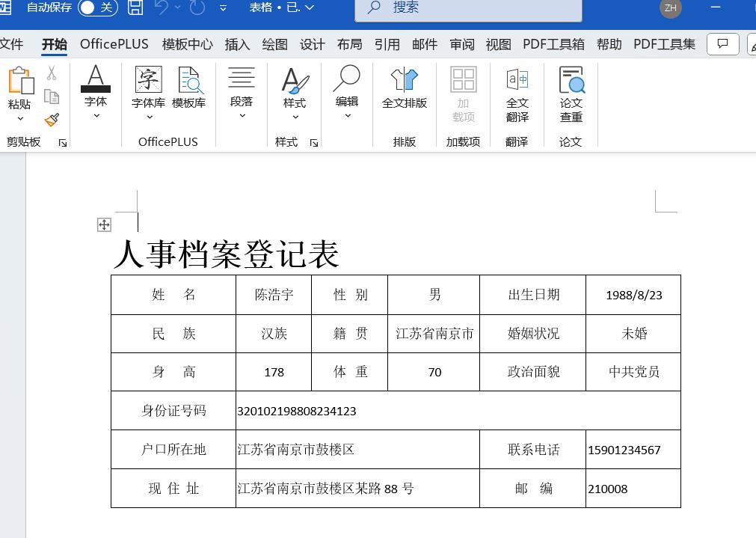Toggle the AutoSave switch
756x538 pixels.
98,7
